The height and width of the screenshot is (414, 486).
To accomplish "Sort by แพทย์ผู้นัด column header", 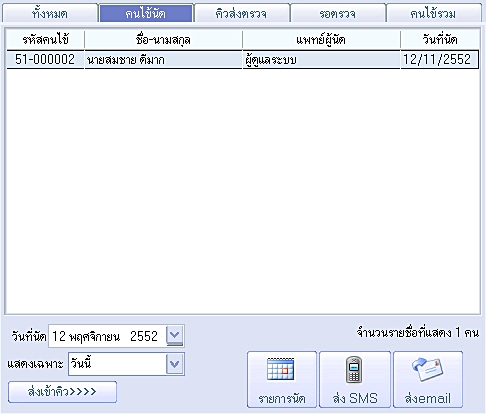I will point(321,40).
